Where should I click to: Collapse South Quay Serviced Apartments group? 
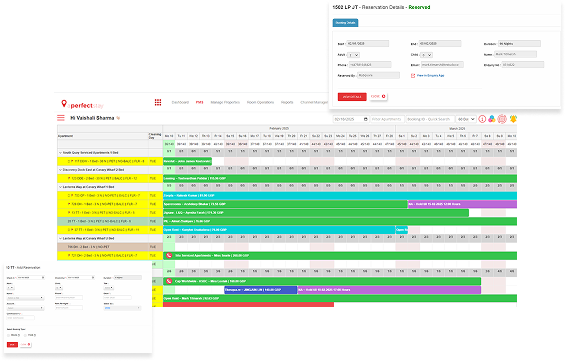[60, 153]
